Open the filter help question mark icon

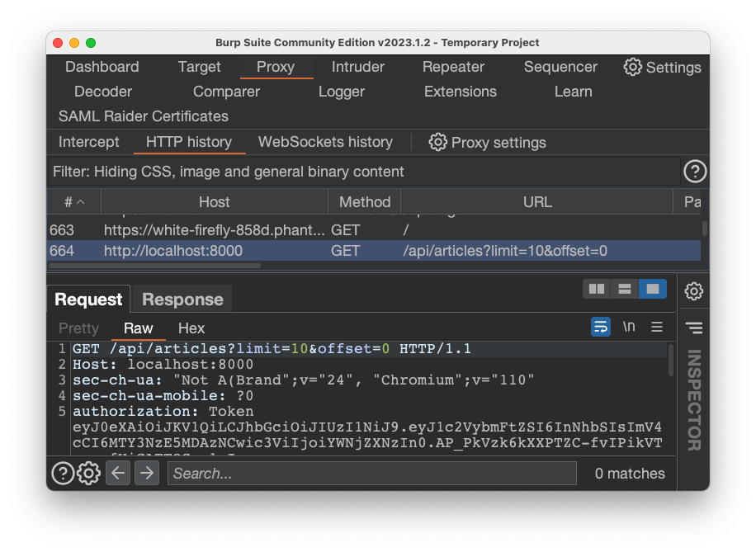click(695, 172)
